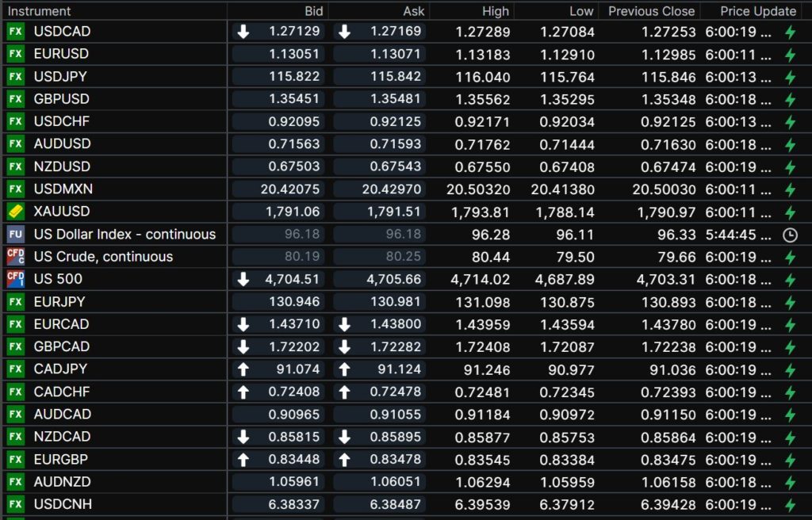
Task: Click the FX icon beside USDCNH
Action: tap(15, 504)
